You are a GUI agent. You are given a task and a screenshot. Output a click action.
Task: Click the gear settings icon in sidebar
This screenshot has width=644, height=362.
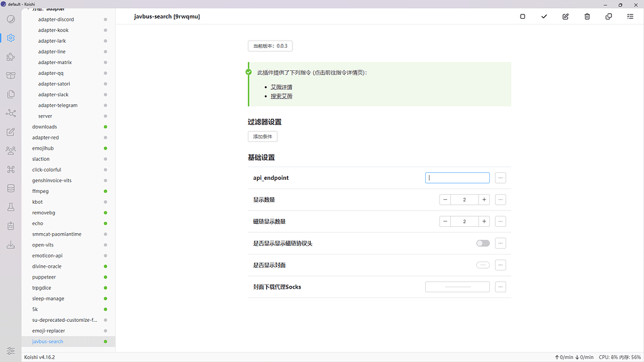tap(10, 38)
